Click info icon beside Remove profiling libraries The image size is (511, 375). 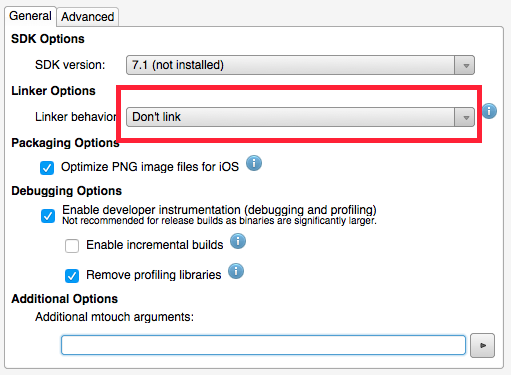[x=236, y=271]
